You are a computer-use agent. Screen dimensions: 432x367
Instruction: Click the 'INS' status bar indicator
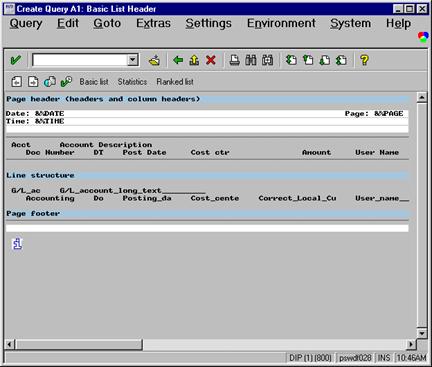[x=384, y=358]
